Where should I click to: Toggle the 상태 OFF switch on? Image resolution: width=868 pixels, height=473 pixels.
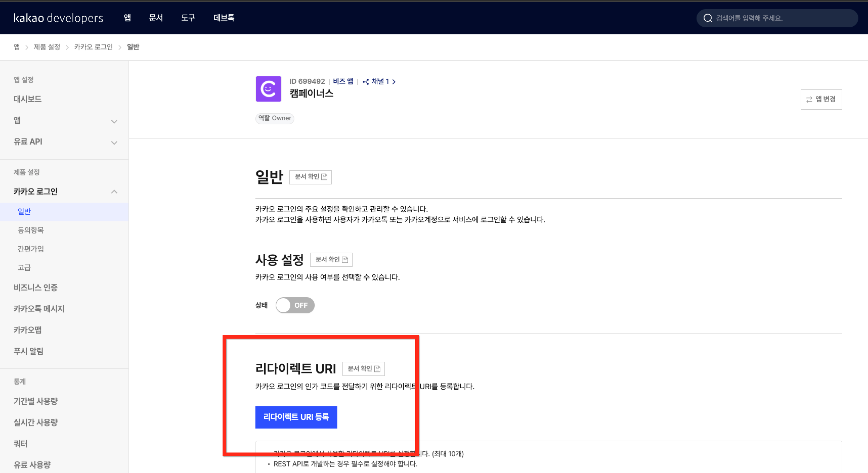295,305
